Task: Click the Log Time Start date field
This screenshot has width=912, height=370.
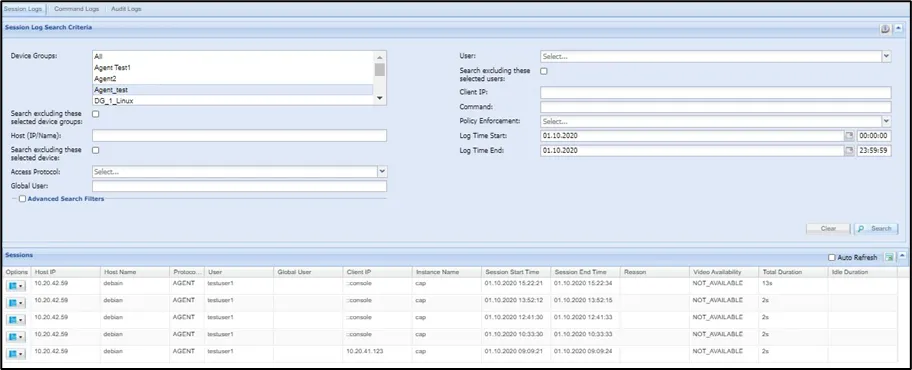Action: coord(692,136)
